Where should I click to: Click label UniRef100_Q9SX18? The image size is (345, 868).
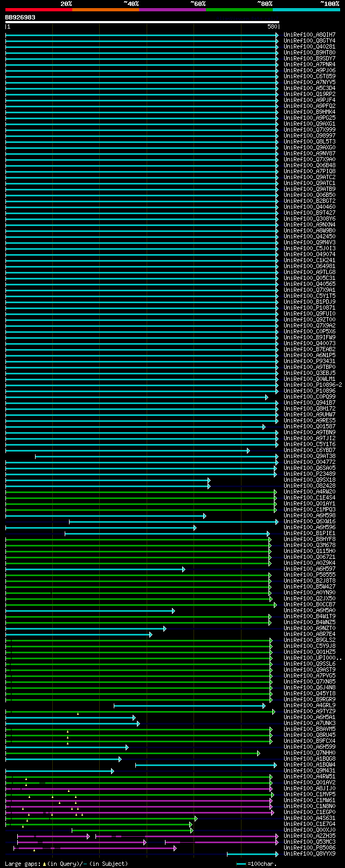309,480
